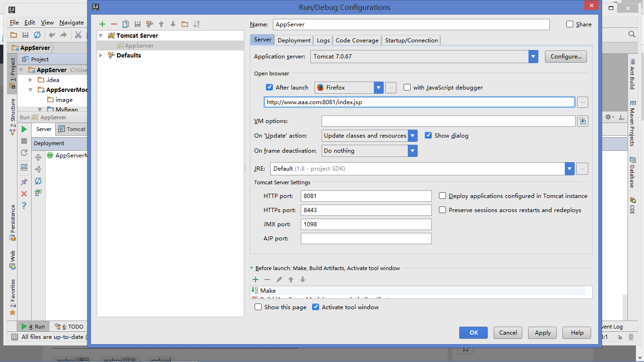Click the Cancel button

508,332
